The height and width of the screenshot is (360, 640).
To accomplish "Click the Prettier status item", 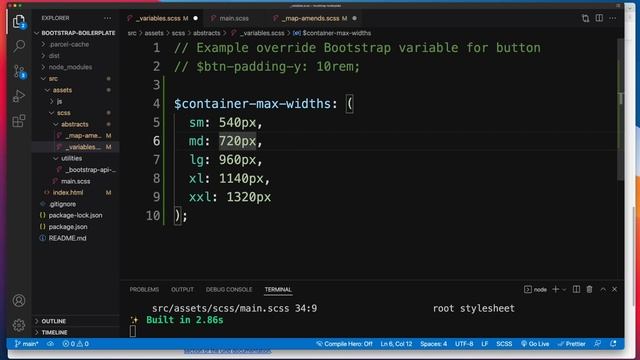I will point(571,344).
